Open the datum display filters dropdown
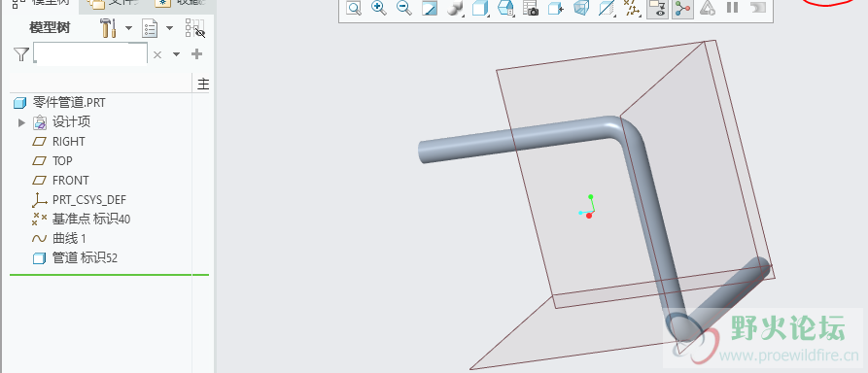The height and width of the screenshot is (373, 868). 631,8
